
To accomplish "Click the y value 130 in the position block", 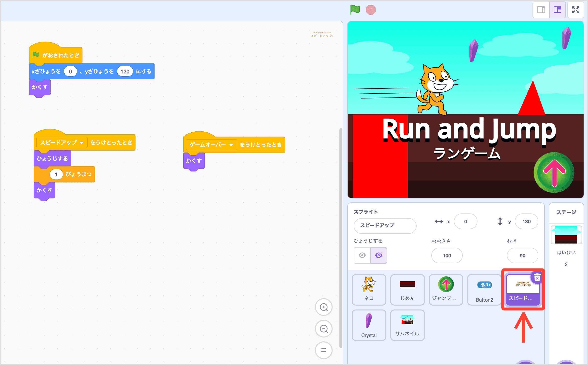I will point(125,71).
